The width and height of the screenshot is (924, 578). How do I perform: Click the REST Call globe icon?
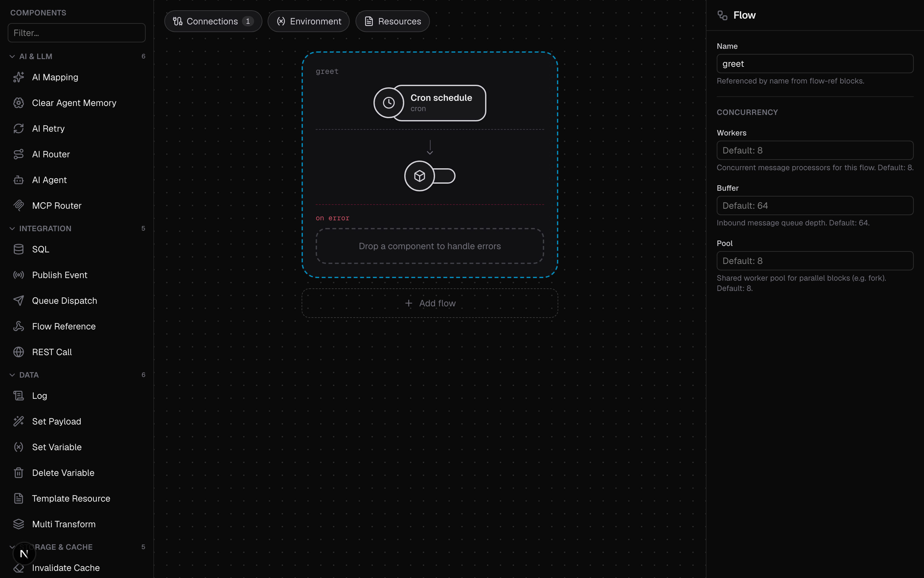click(x=18, y=352)
